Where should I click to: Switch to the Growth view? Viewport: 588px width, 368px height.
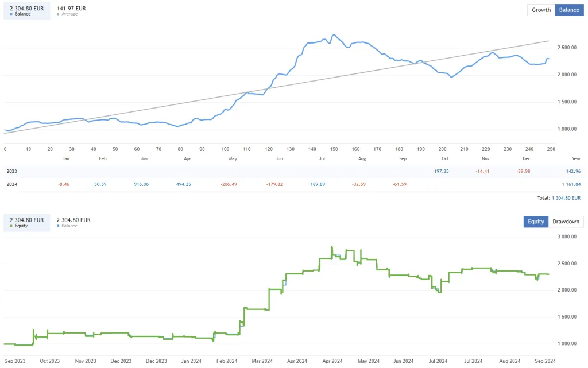pos(540,10)
